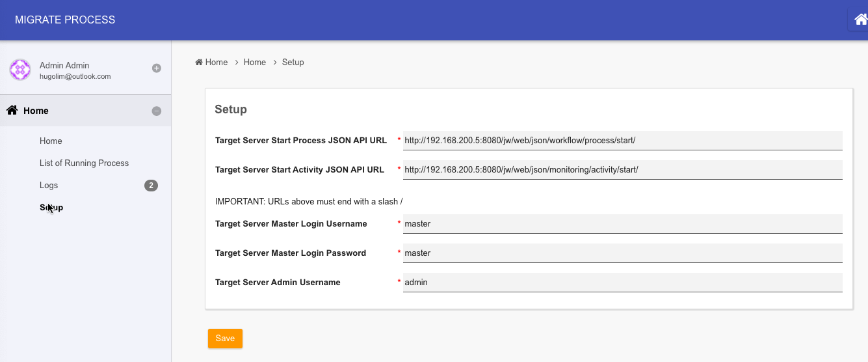Select the Setup sidebar item
The height and width of the screenshot is (362, 868).
[51, 208]
